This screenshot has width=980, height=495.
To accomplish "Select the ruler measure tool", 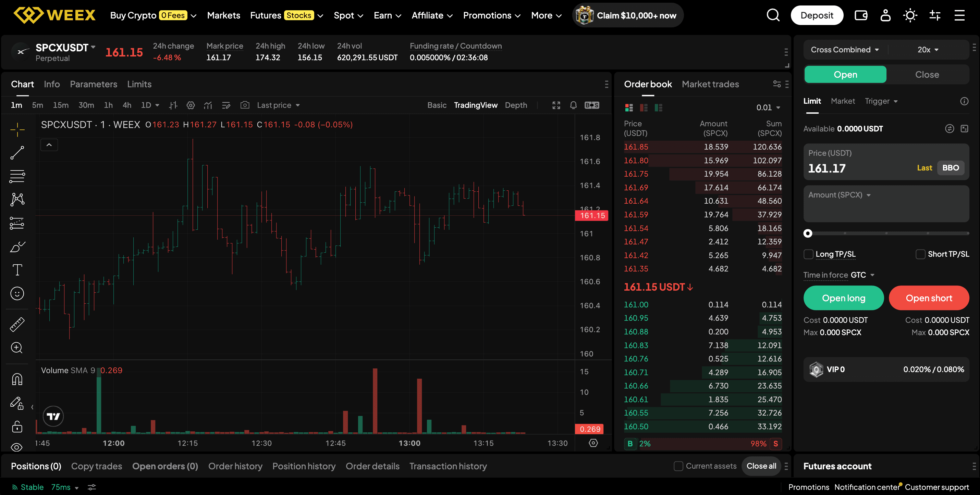I will (17, 324).
